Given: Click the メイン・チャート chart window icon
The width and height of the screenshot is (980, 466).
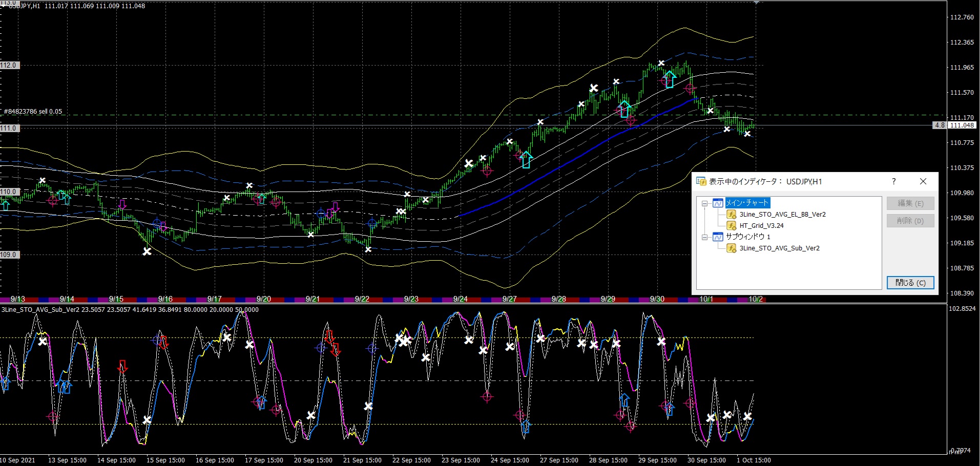Looking at the screenshot, I should click(718, 203).
